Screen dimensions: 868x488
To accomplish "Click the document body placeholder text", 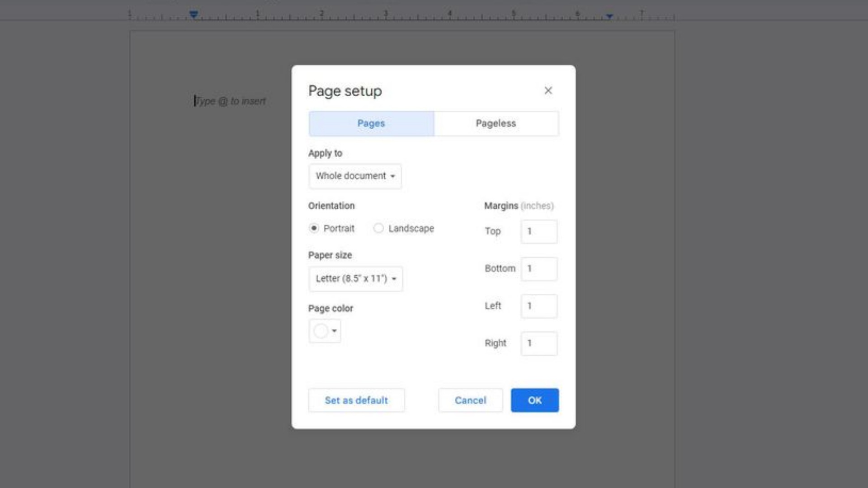I will click(x=231, y=101).
